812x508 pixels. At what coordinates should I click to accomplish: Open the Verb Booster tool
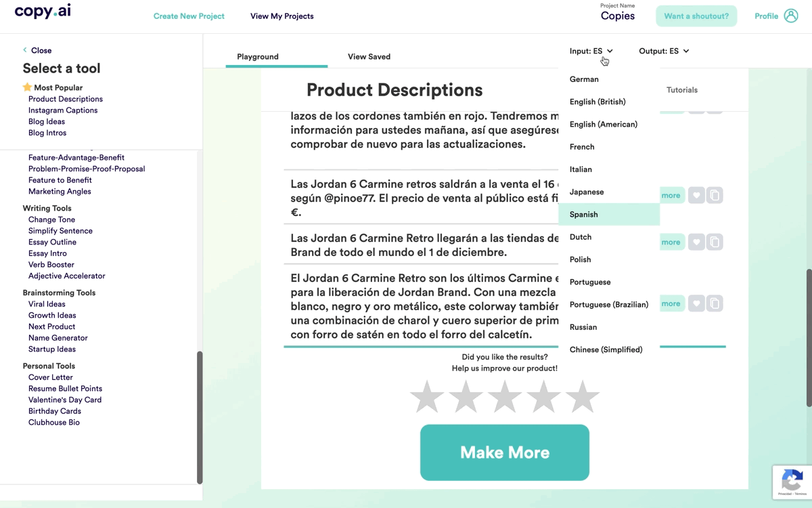(51, 264)
